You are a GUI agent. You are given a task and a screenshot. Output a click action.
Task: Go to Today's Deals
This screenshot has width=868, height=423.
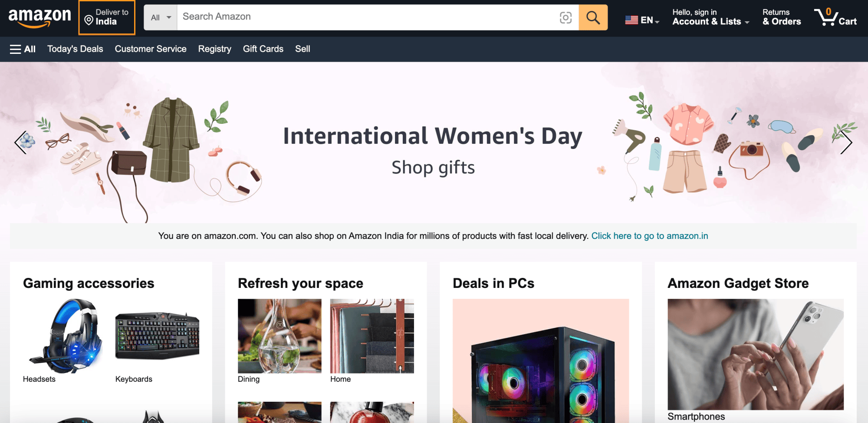[x=75, y=49]
